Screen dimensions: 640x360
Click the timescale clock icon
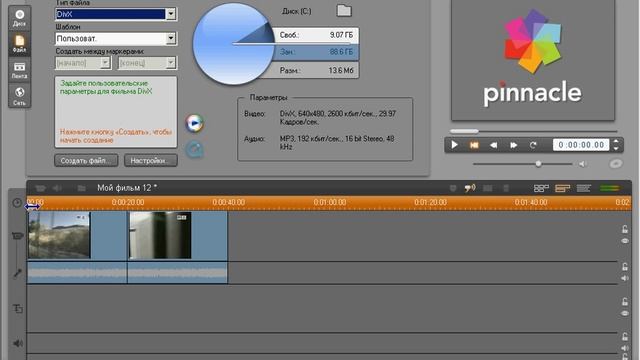point(17,203)
